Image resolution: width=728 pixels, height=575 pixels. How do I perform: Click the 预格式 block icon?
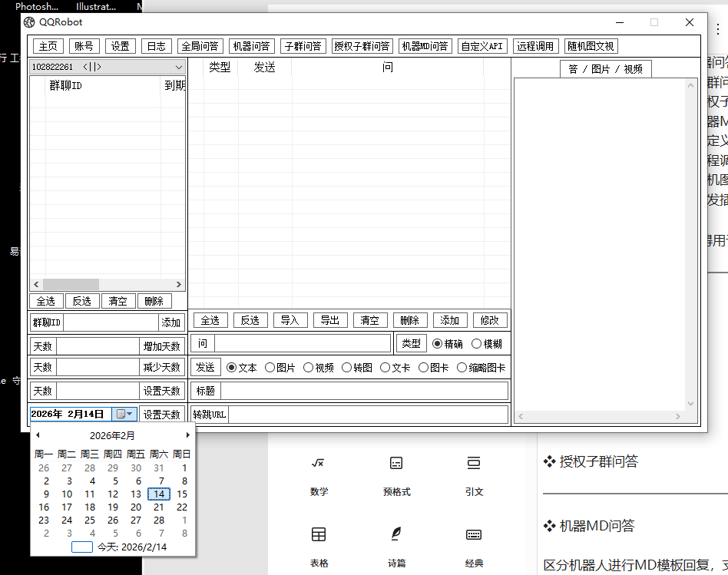(396, 463)
